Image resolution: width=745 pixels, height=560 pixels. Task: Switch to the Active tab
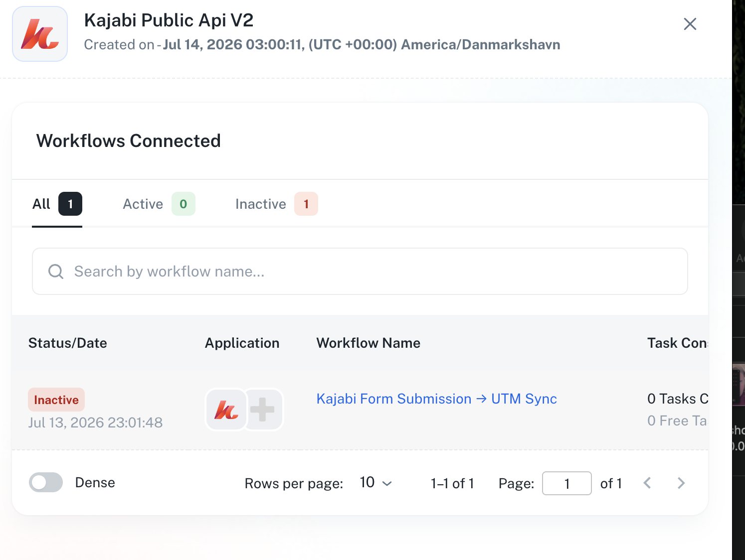(159, 204)
